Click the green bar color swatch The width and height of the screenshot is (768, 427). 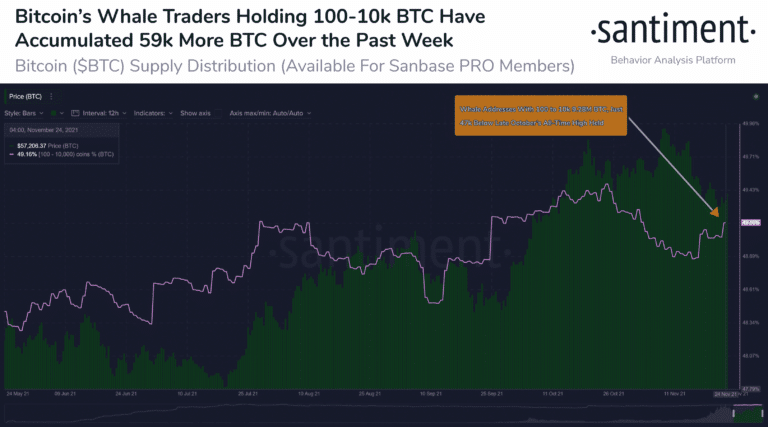(x=52, y=113)
